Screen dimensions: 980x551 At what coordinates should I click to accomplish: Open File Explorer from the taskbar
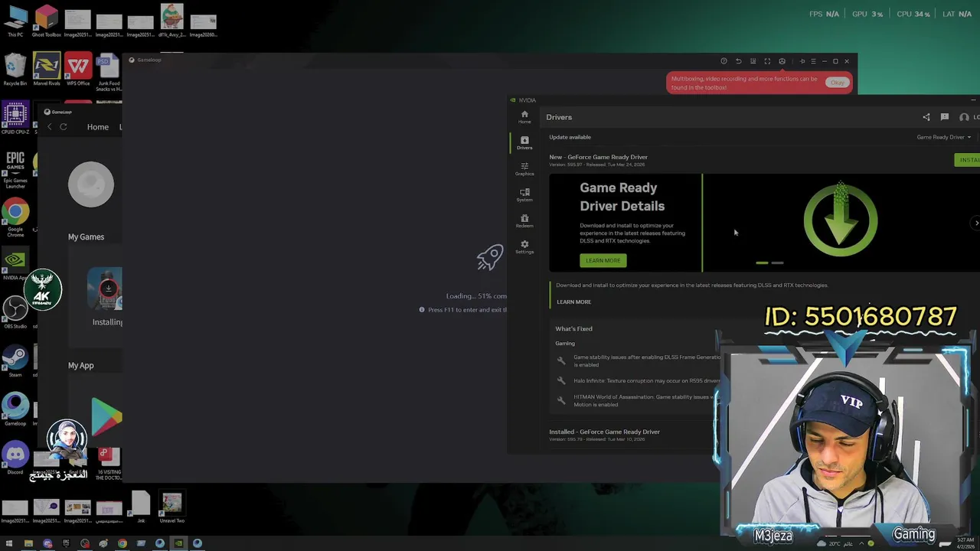click(x=28, y=543)
